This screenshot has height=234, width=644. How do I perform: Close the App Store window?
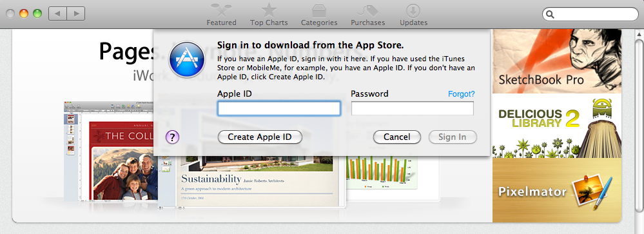10,14
